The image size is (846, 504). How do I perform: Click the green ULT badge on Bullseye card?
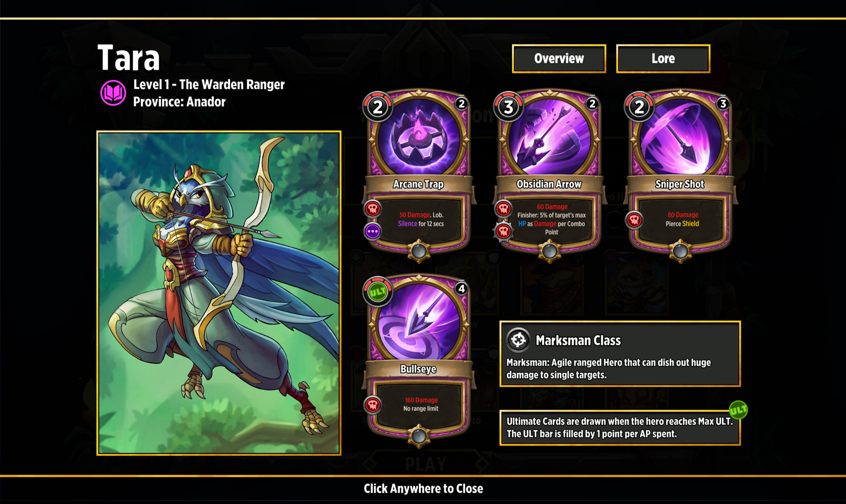point(378,292)
